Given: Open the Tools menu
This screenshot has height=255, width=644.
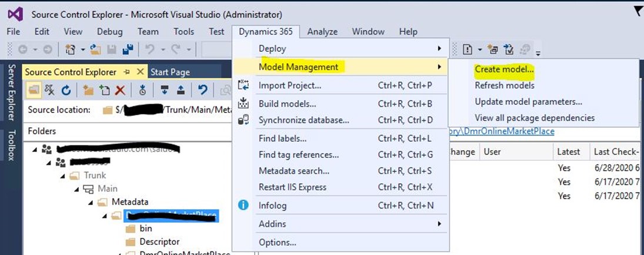Looking at the screenshot, I should click(183, 32).
